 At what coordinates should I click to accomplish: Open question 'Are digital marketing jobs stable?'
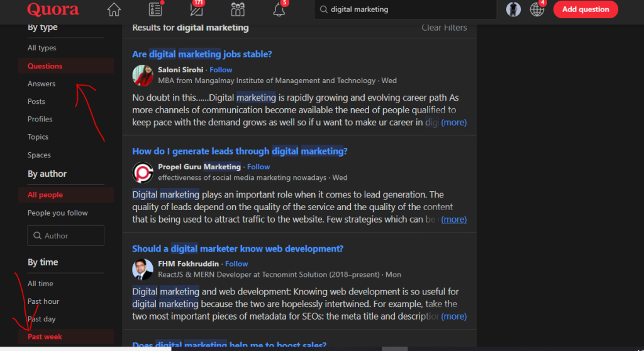202,54
